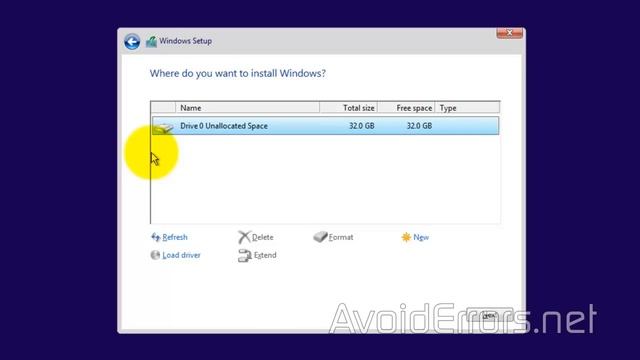640x360 pixels.
Task: Sort by the Free space column header
Action: coord(406,108)
